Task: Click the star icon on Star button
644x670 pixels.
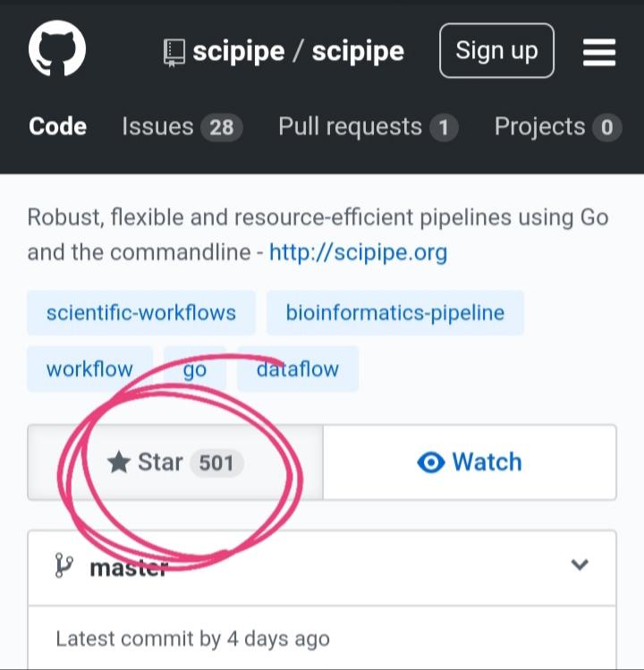Action: 119,462
